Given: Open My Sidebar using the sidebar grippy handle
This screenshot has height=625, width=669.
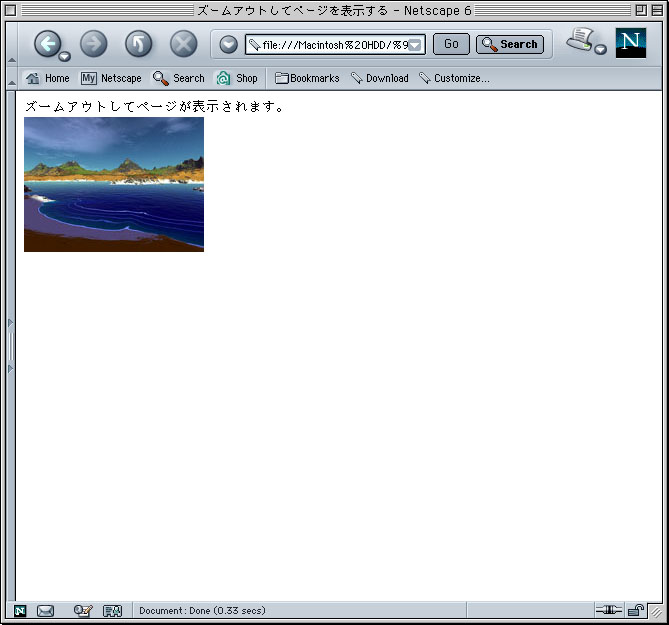Looking at the screenshot, I should point(11,346).
